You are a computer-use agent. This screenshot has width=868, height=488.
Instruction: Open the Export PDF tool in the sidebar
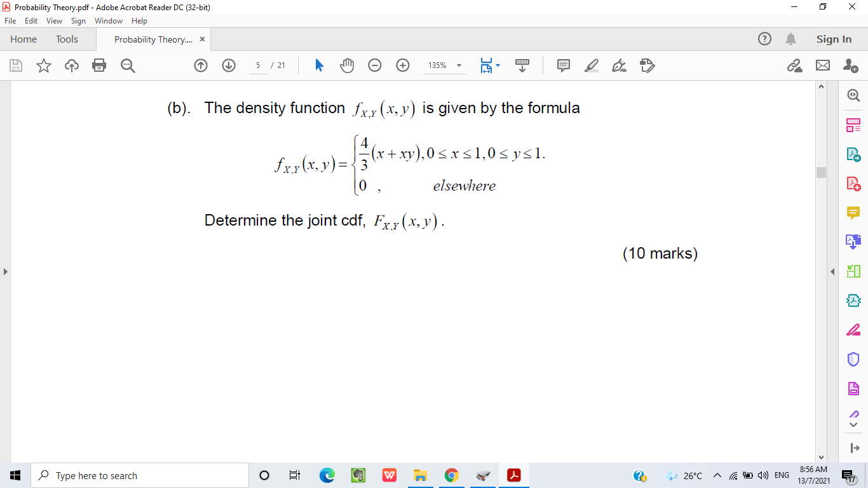[853, 154]
